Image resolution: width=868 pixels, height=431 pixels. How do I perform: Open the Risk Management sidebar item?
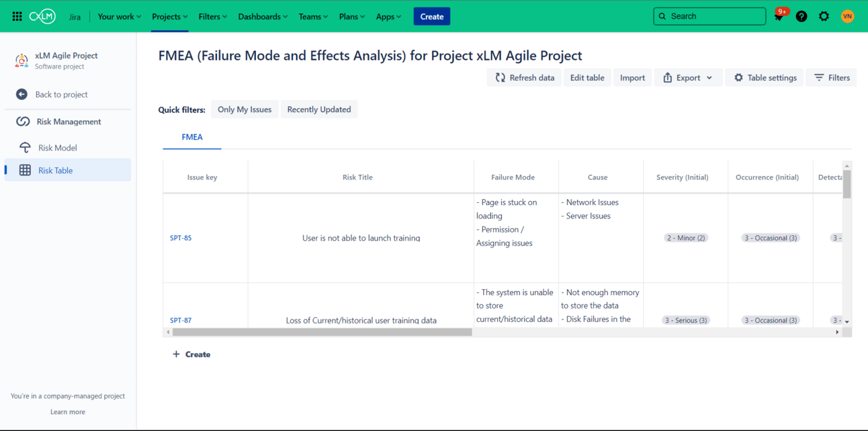pyautogui.click(x=69, y=122)
